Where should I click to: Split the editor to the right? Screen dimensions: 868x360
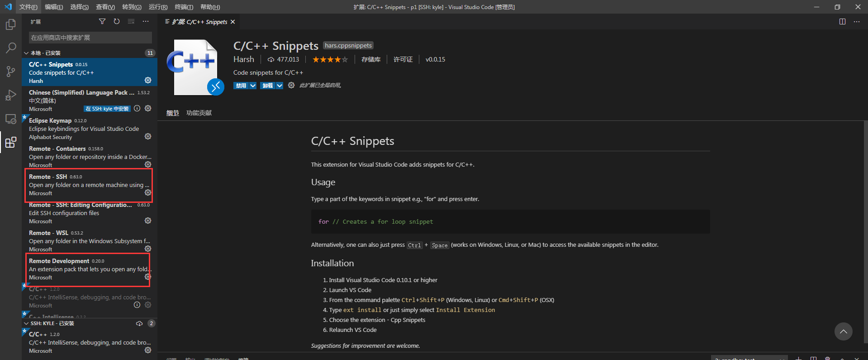842,22
